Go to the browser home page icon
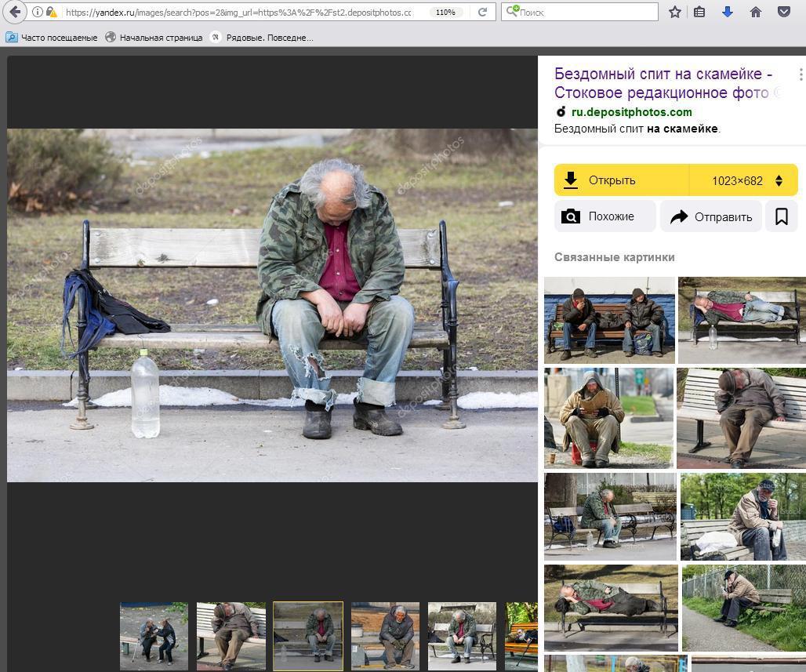This screenshot has height=672, width=806. pos(755,12)
